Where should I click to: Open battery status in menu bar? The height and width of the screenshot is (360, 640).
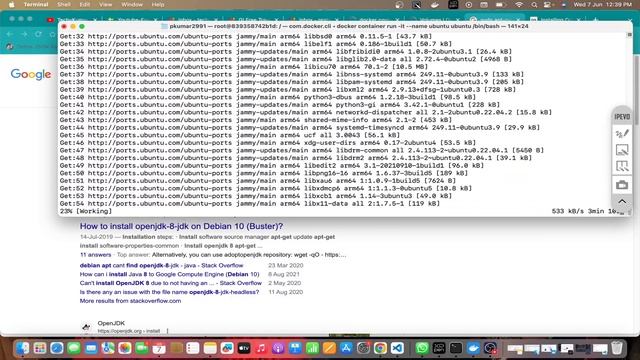pyautogui.click(x=501, y=4)
